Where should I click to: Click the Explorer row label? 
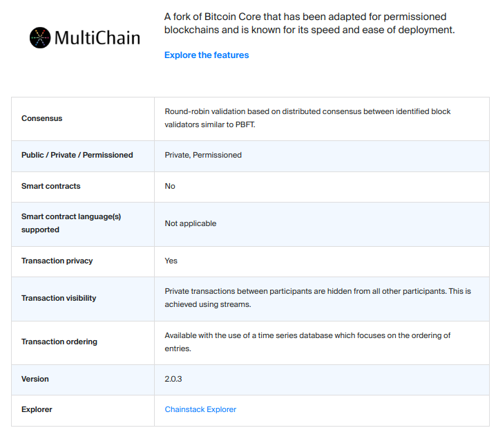(x=37, y=409)
